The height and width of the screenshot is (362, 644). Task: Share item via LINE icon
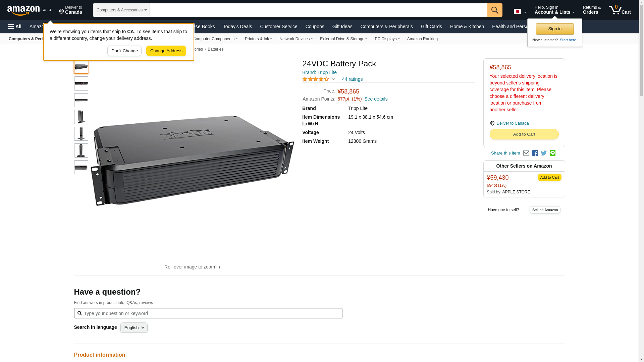pos(552,153)
